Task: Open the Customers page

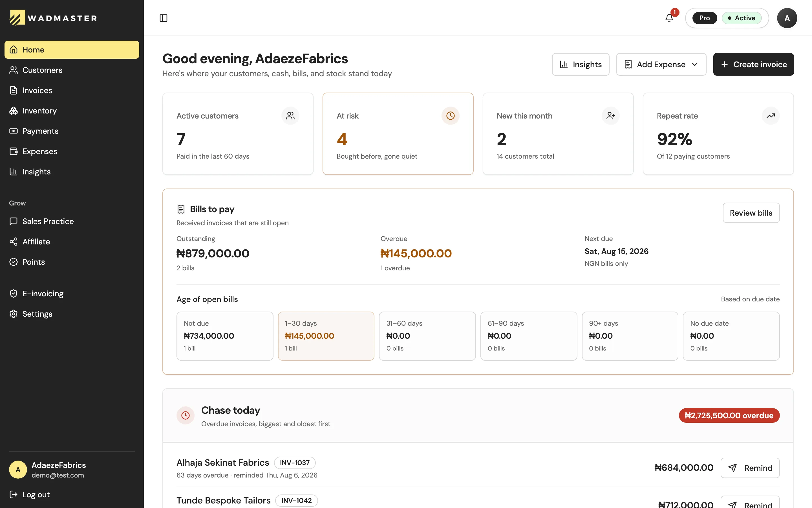Action: (x=72, y=70)
